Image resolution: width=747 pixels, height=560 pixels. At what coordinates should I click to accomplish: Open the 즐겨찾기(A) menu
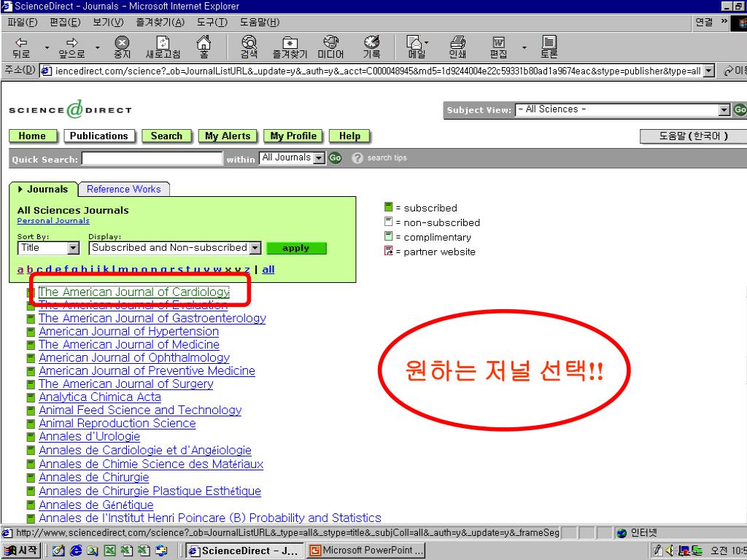pyautogui.click(x=160, y=22)
